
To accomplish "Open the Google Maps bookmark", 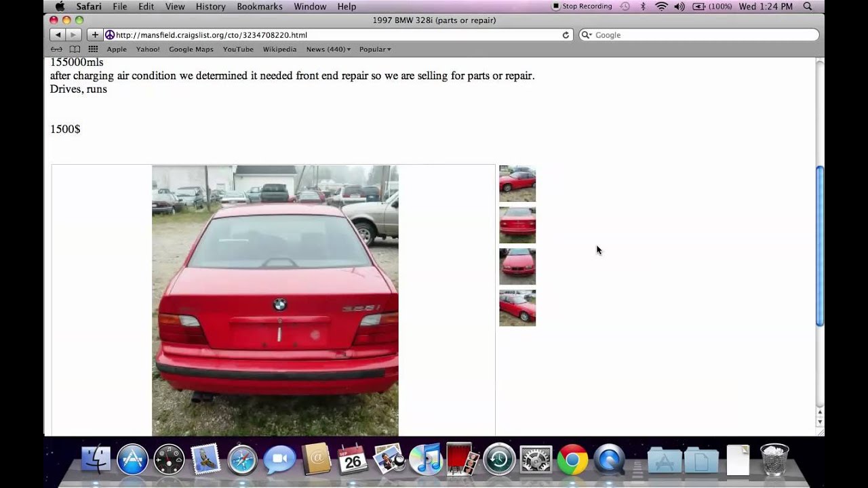I will [x=191, y=49].
